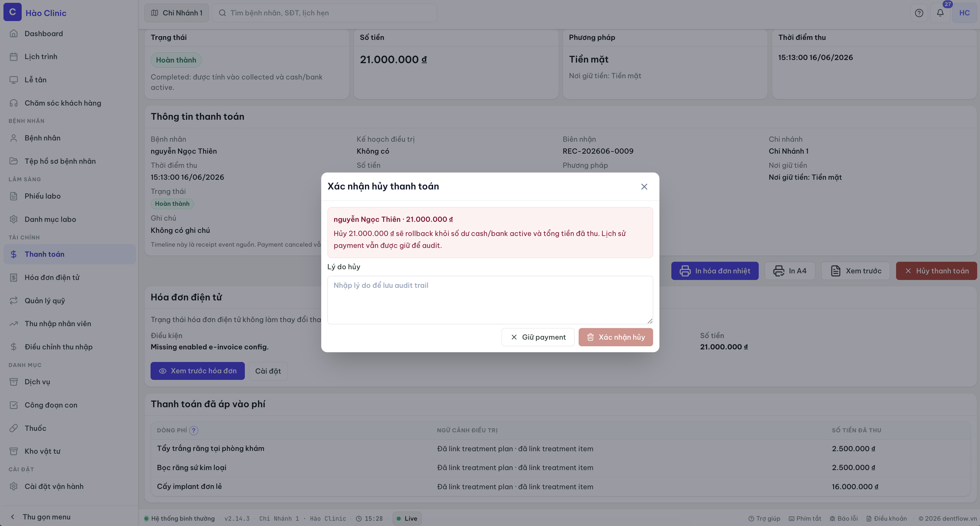Click the Hào Clinic logo icon
Screen dimensions: 980x526
(x=13, y=12)
